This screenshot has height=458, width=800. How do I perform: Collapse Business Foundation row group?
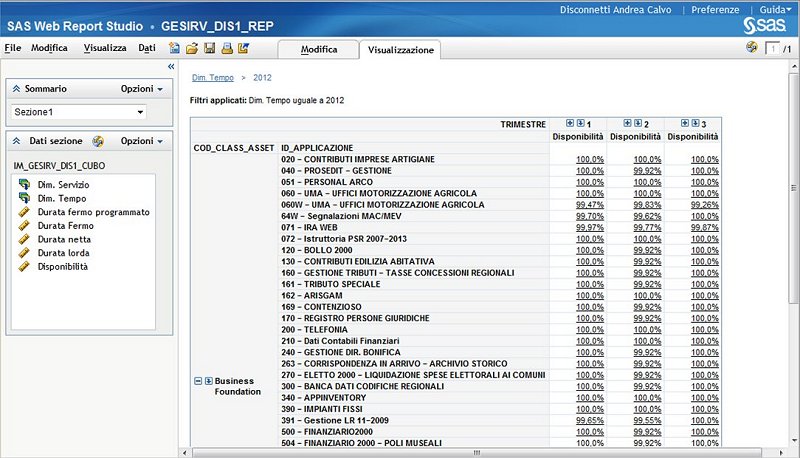198,381
